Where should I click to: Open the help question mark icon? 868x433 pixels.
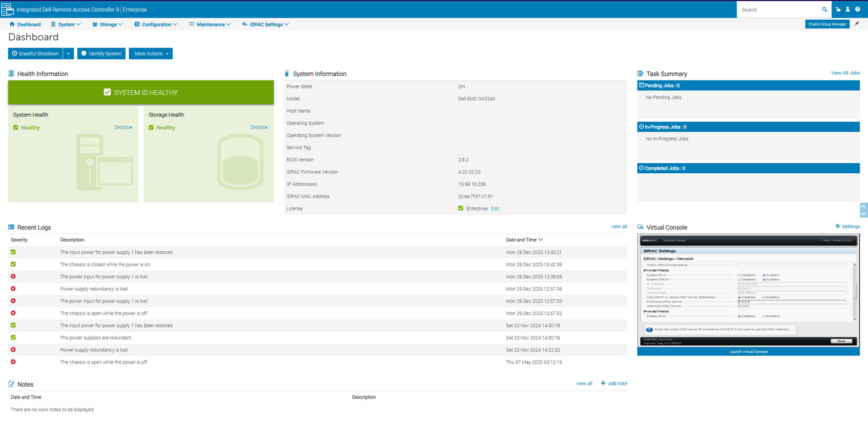[857, 10]
